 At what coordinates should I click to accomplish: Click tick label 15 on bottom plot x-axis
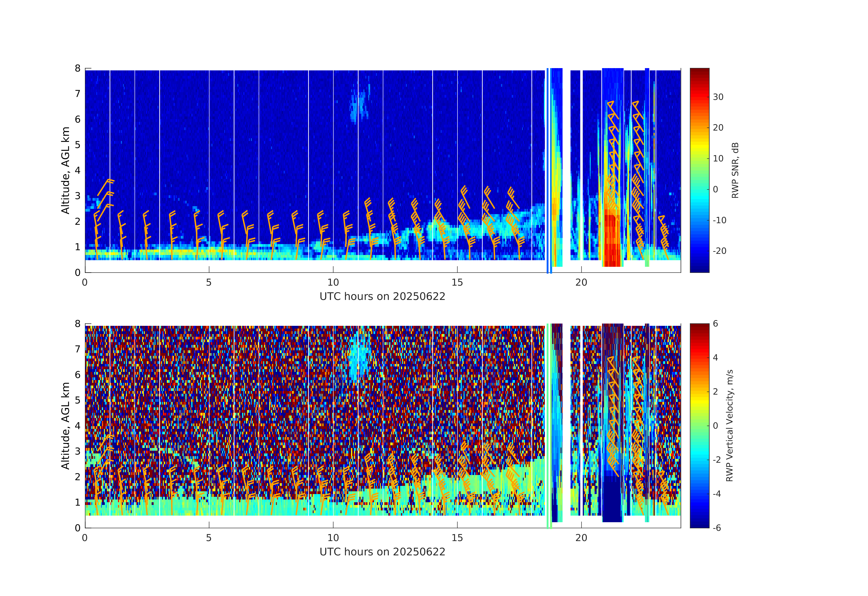pyautogui.click(x=457, y=538)
